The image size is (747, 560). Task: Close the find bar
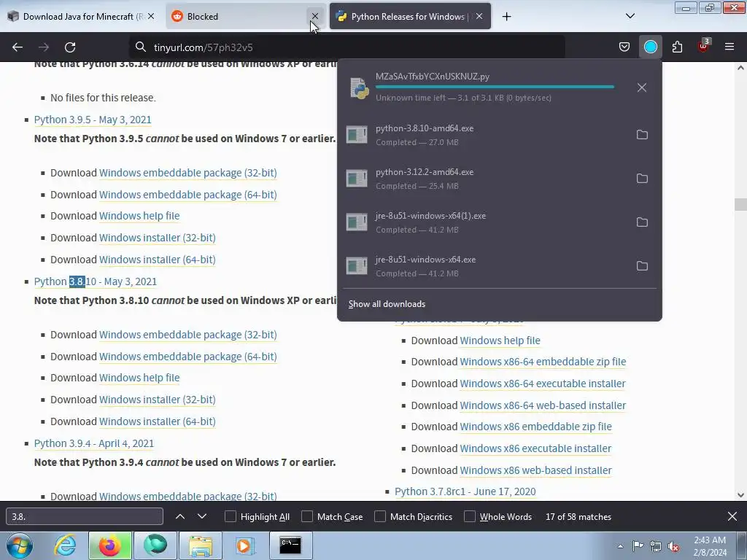click(732, 517)
